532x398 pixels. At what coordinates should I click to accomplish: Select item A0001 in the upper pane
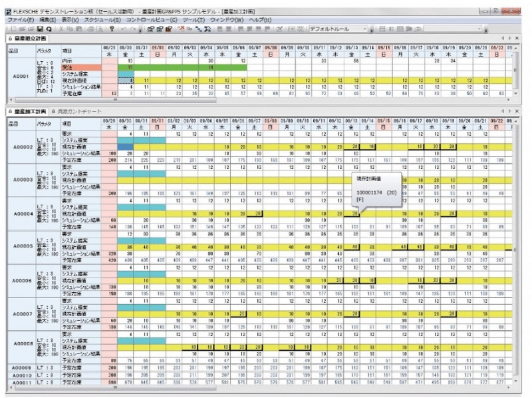coord(21,77)
